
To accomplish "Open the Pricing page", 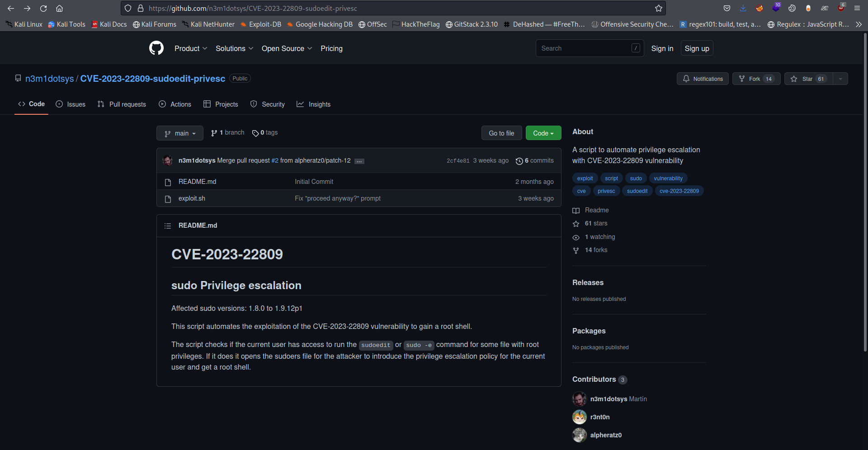I will [x=331, y=48].
